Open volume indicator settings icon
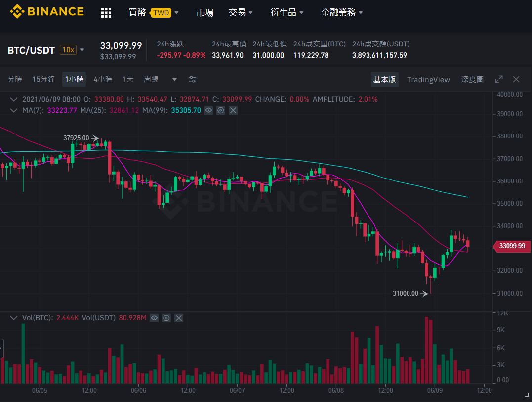Screen dimensions: 532x402 (166, 318)
